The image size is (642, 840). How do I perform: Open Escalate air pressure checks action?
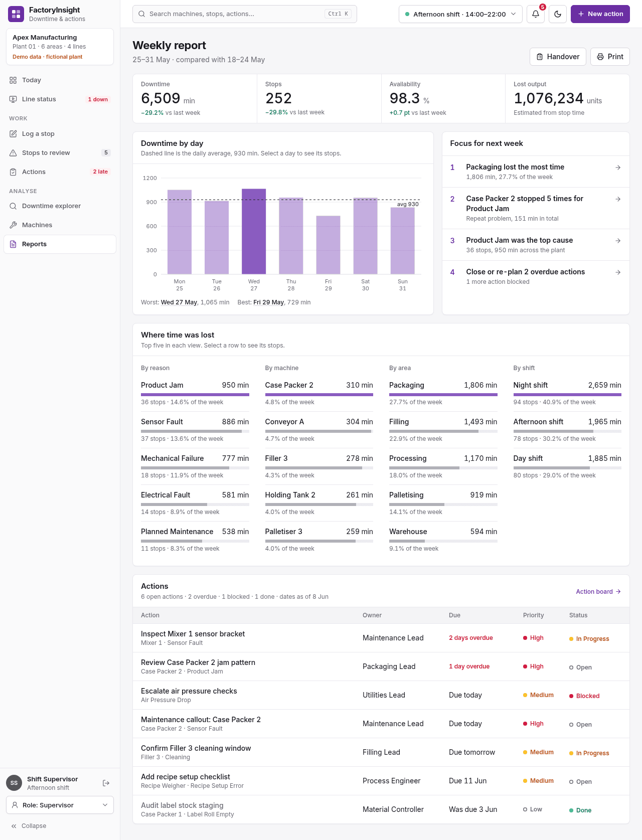point(381,695)
